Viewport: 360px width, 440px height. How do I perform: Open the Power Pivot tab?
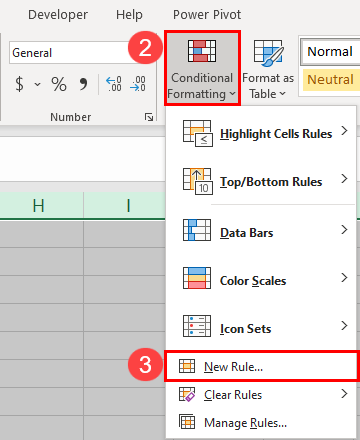(x=207, y=15)
